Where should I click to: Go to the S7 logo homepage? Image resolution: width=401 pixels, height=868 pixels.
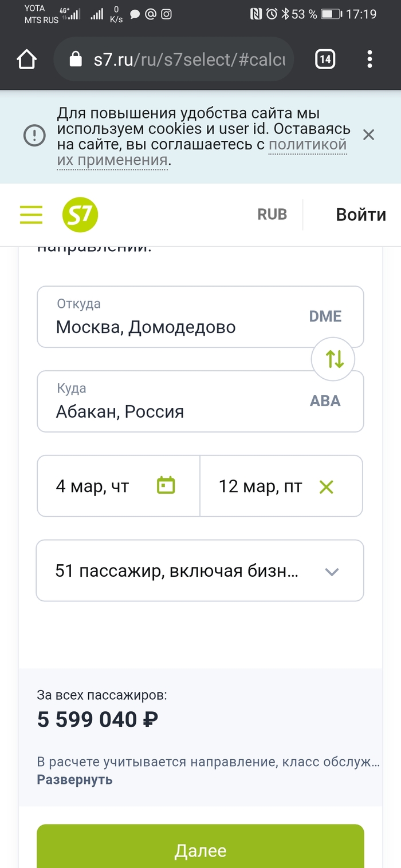80,215
